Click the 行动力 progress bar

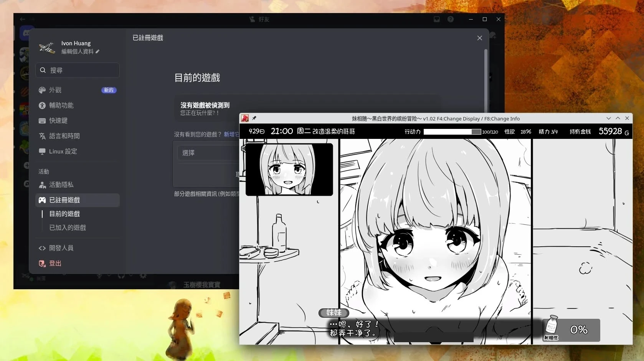point(452,132)
